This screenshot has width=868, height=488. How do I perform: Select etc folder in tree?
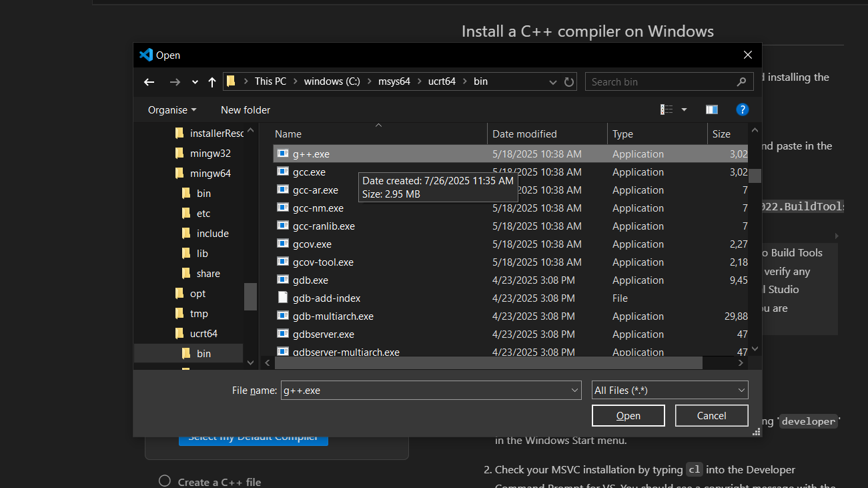pyautogui.click(x=196, y=214)
